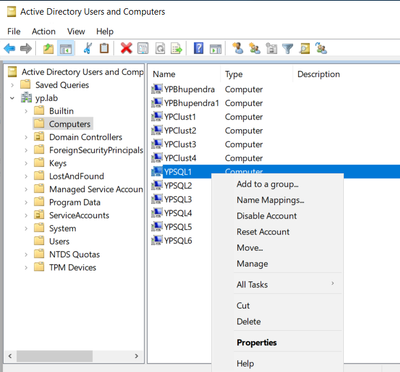Choose Cut in context menu
The height and width of the screenshot is (372, 400).
pyautogui.click(x=277, y=305)
